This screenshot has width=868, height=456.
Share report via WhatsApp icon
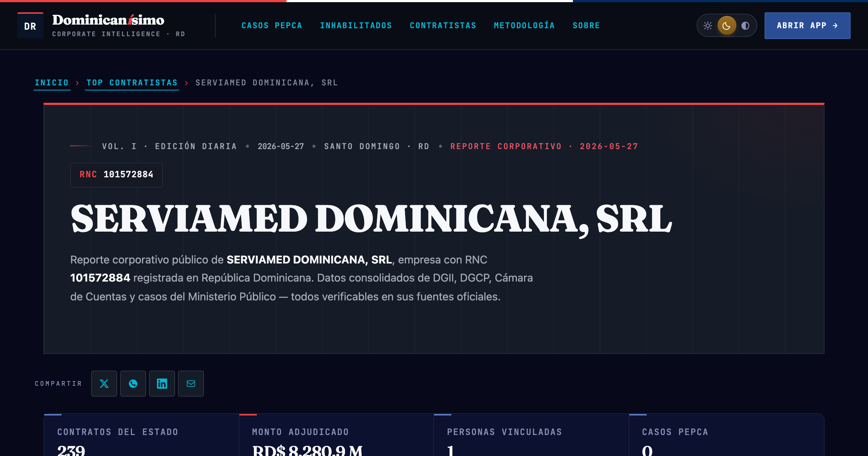point(133,384)
